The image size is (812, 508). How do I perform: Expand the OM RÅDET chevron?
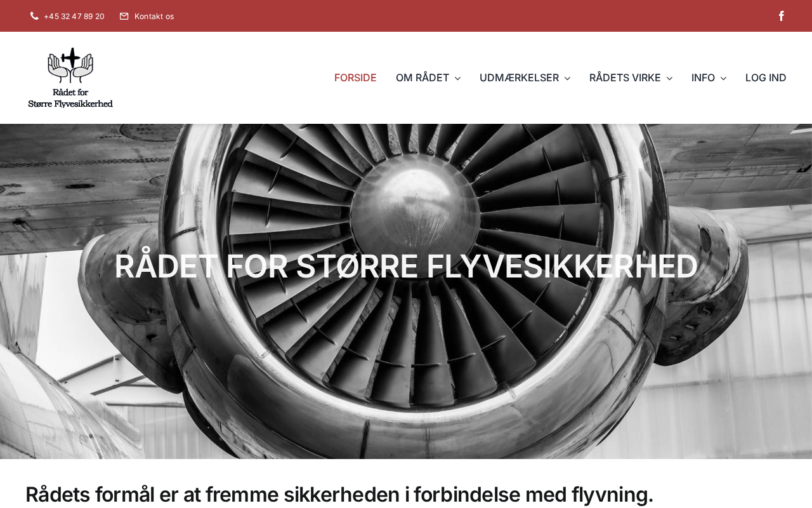click(457, 78)
